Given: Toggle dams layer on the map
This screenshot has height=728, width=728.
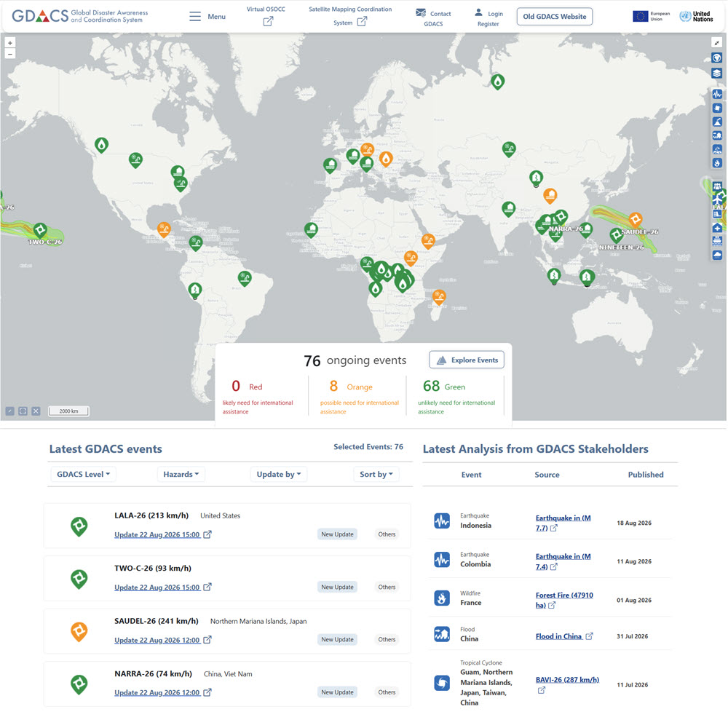Looking at the screenshot, I should (717, 214).
